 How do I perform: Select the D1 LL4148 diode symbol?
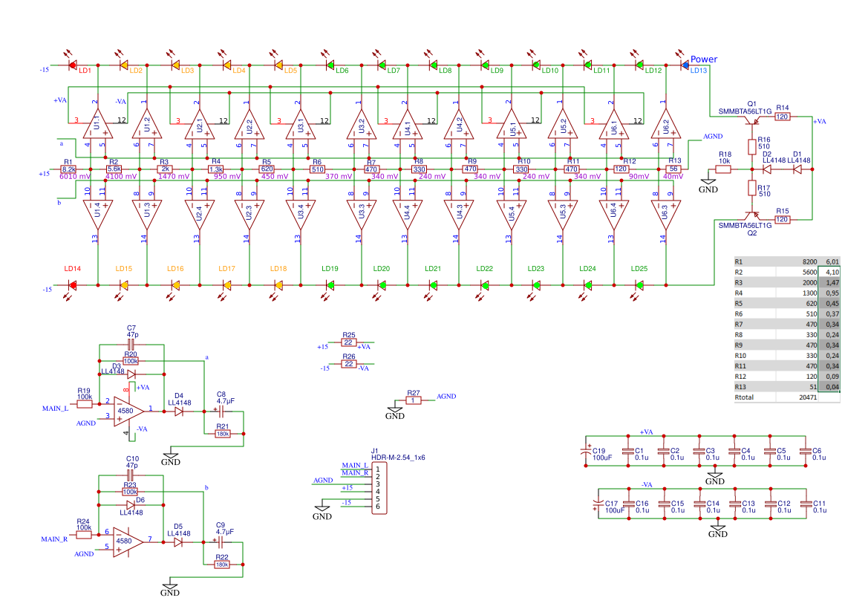click(797, 169)
